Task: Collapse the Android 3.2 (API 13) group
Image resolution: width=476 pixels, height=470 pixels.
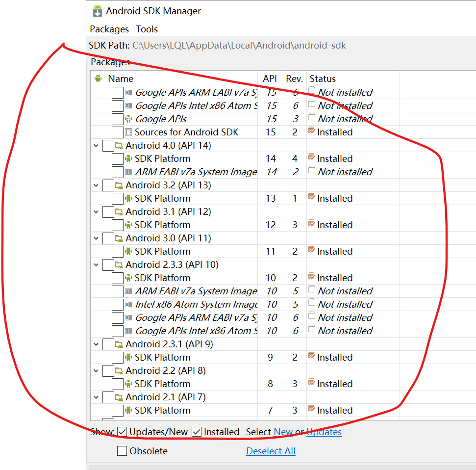Action: click(x=96, y=185)
